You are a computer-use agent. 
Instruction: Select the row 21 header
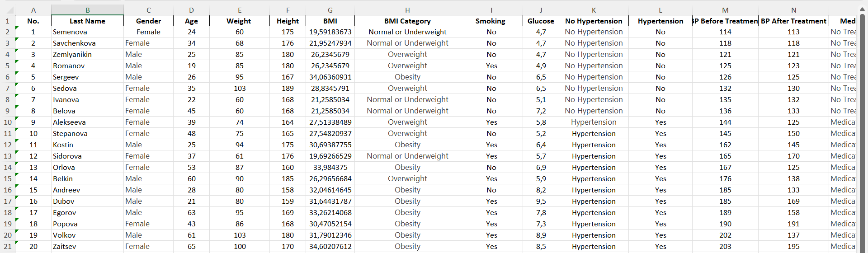coord(8,246)
